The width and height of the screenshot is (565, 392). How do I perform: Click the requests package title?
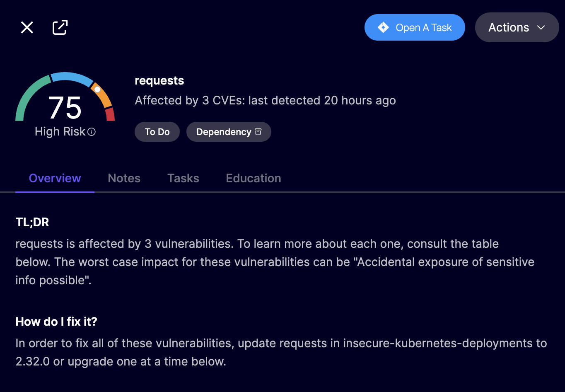pyautogui.click(x=159, y=80)
